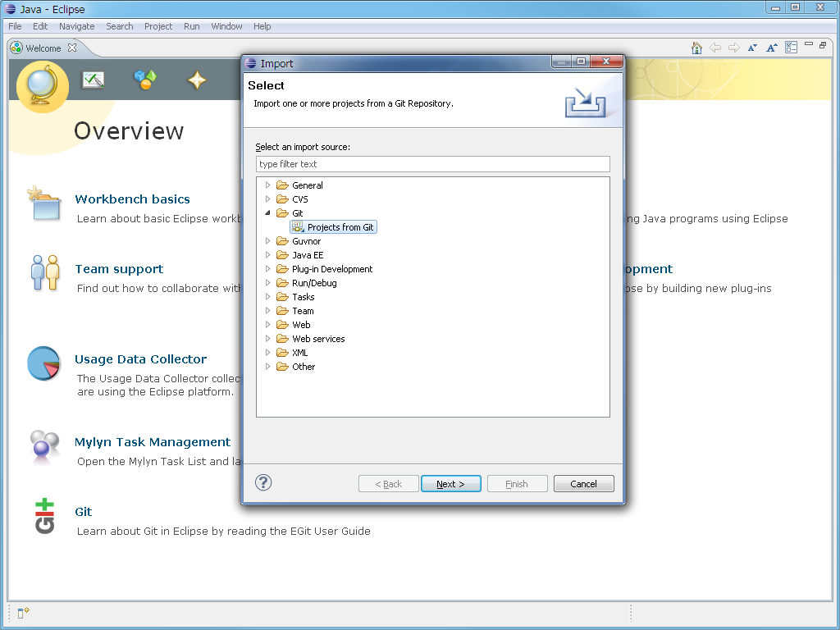
Task: Click the What's New star icon
Action: (197, 80)
